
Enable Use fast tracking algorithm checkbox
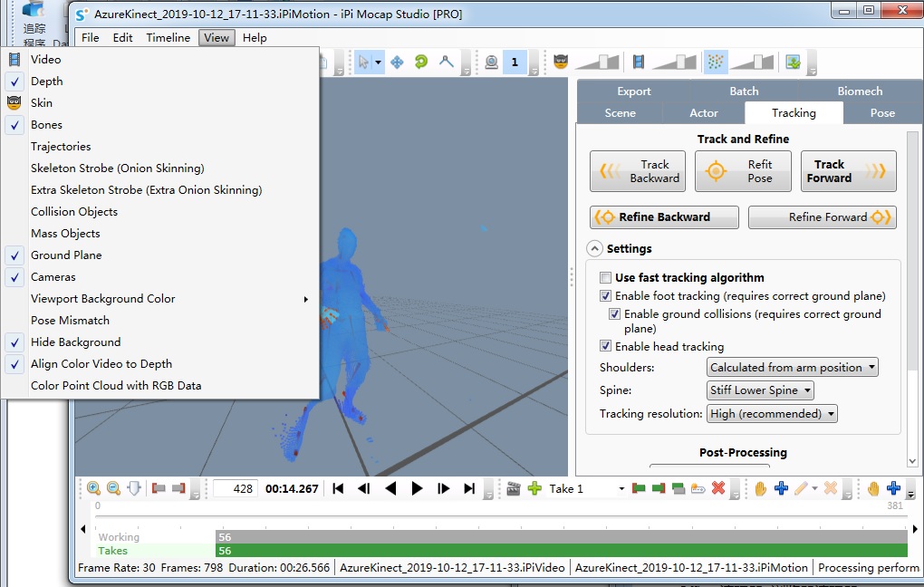(605, 277)
